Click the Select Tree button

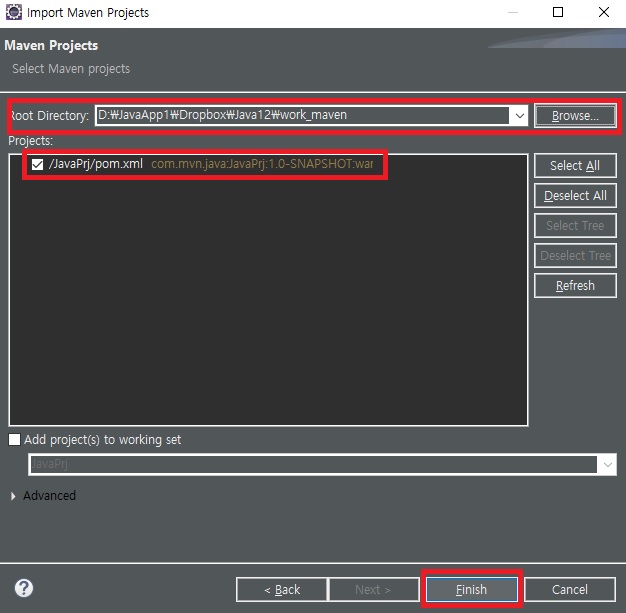(x=575, y=226)
